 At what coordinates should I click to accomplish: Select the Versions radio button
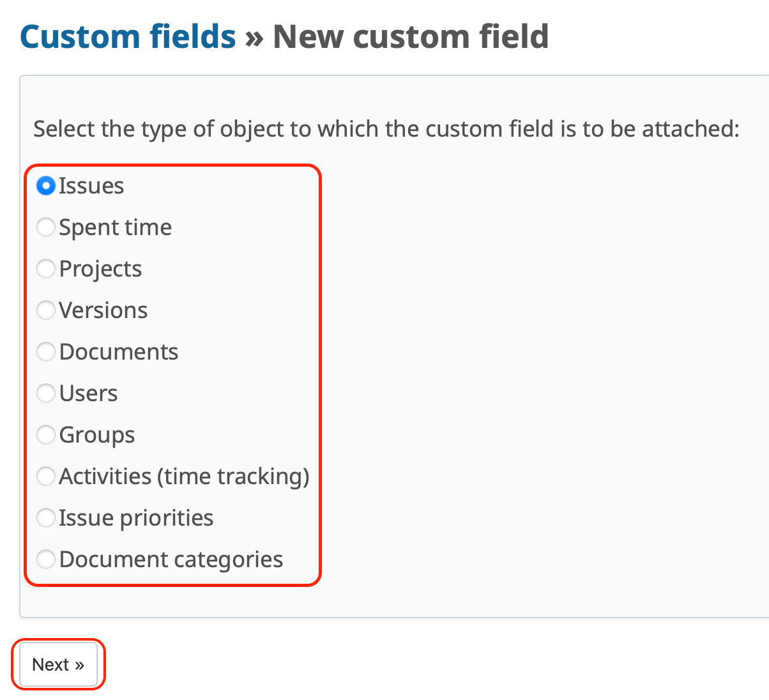[x=45, y=310]
